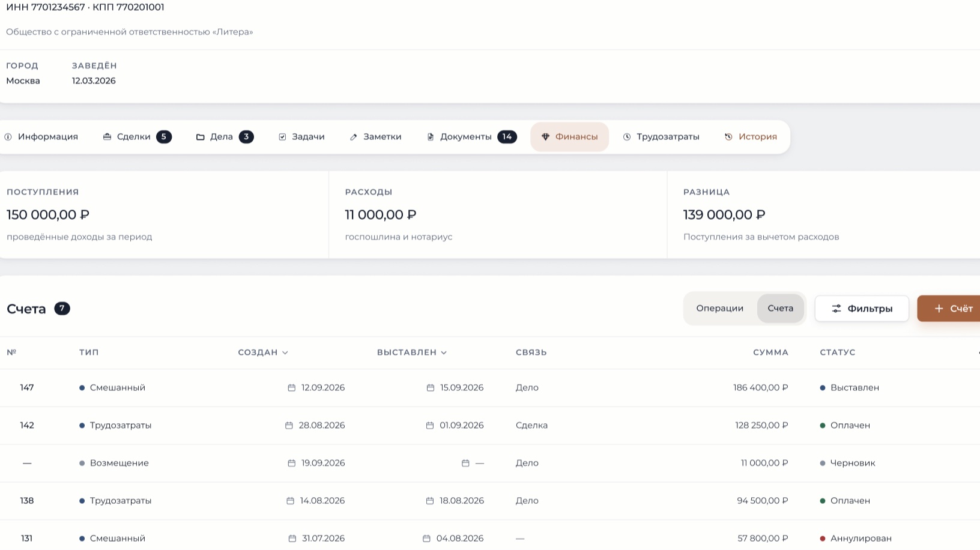Viewport: 980px width, 550px height.
Task: Click the 14 badge on Документы
Action: (507, 137)
